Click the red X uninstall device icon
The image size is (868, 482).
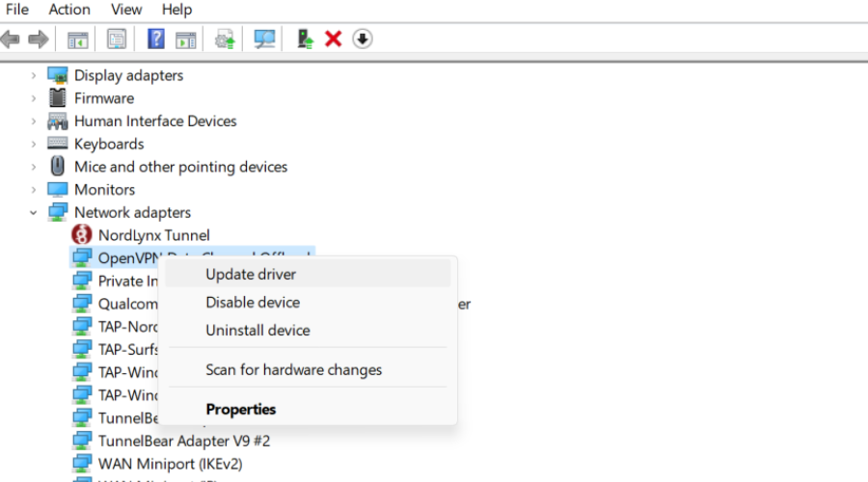pyautogui.click(x=334, y=39)
